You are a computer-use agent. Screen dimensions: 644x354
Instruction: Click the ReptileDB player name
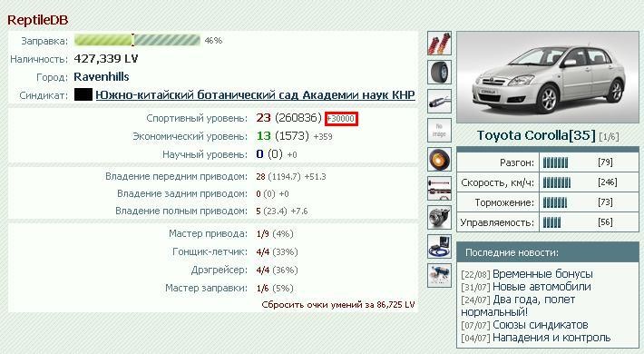(x=38, y=20)
